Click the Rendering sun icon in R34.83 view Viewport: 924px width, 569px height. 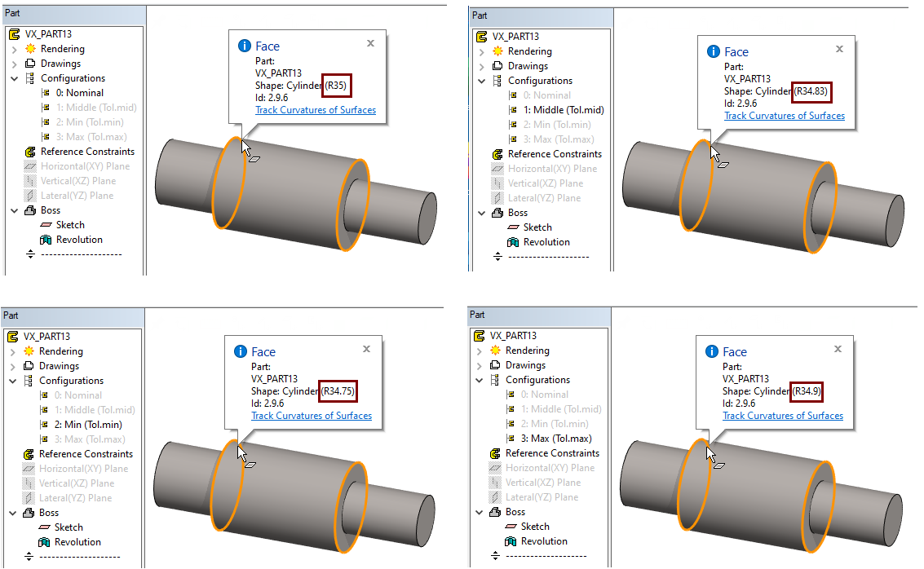click(498, 51)
